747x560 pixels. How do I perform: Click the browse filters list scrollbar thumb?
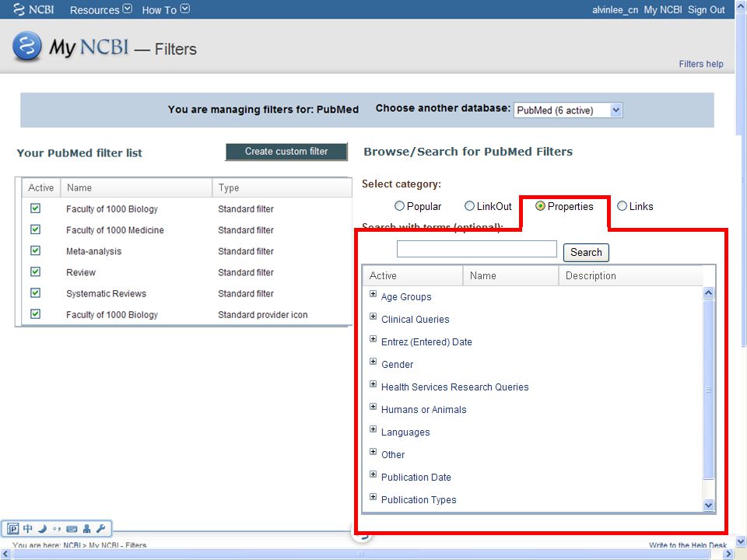click(708, 389)
